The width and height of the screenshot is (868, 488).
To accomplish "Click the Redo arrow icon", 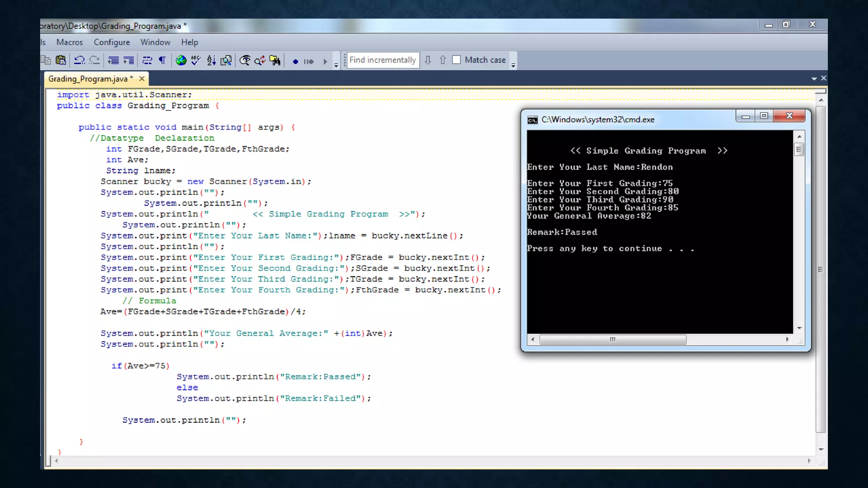I will [x=95, y=60].
